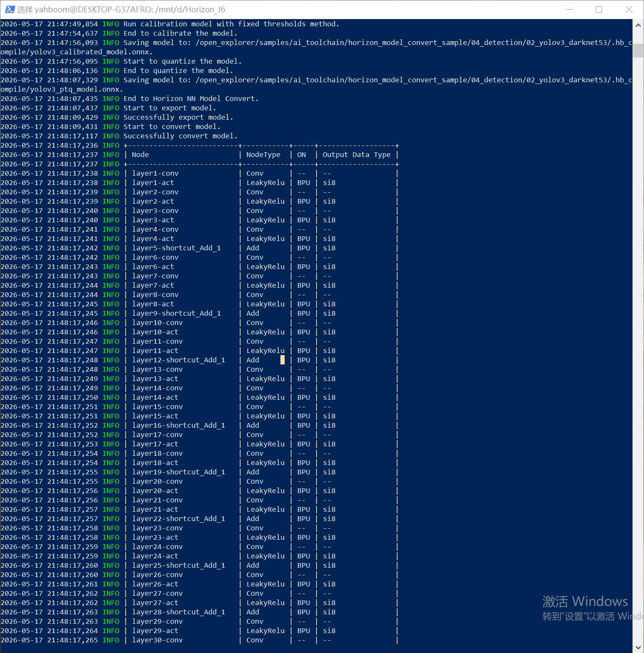Click the 'layer1-conv' node name

155,173
